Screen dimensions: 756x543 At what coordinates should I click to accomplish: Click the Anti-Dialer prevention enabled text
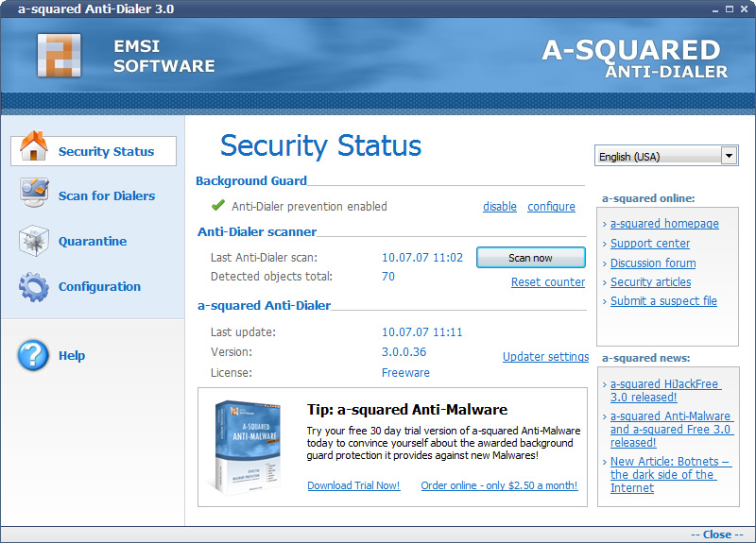[309, 207]
